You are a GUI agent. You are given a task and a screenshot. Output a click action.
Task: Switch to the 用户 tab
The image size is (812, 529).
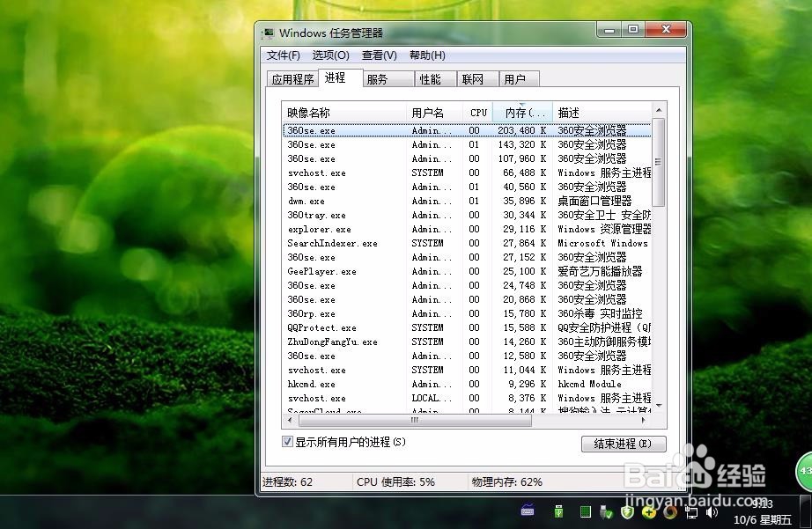[x=519, y=79]
